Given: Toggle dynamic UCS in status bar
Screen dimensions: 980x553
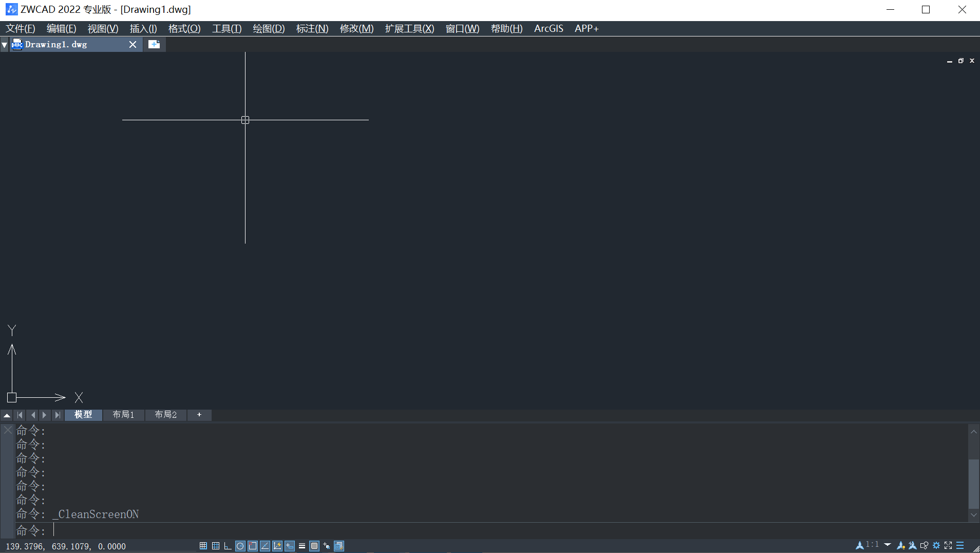Looking at the screenshot, I should [277, 546].
